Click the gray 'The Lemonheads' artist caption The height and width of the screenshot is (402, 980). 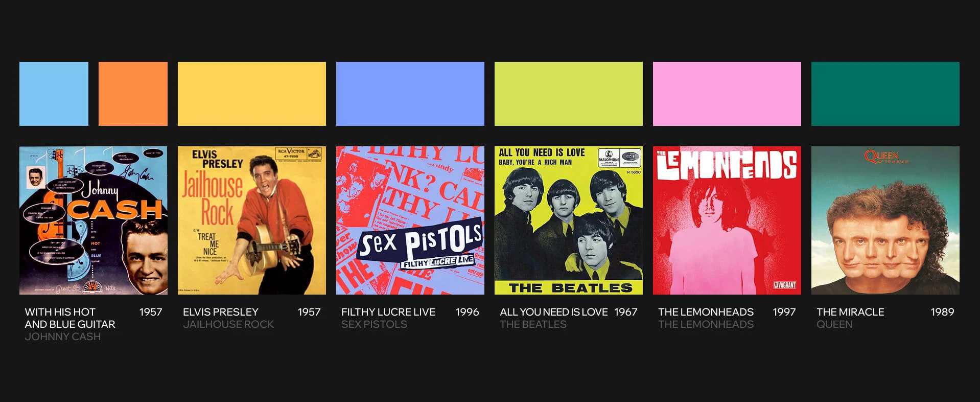[x=706, y=324]
